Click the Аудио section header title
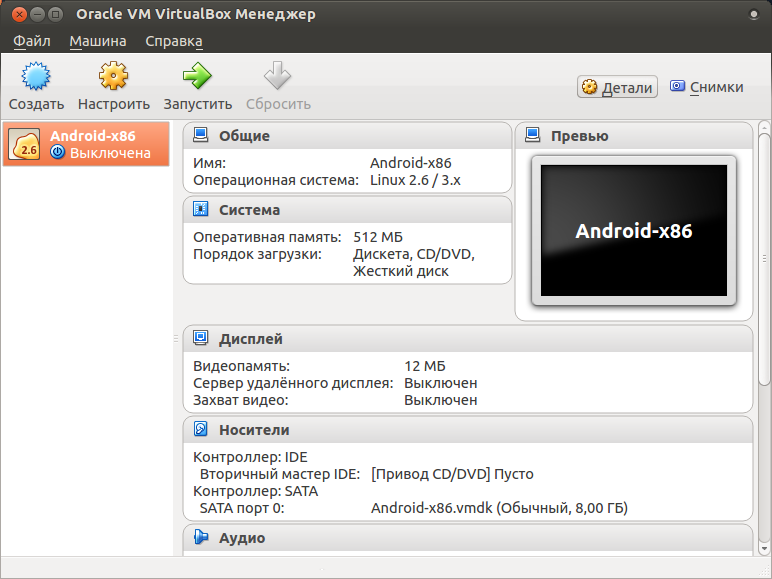772x579 pixels. pos(242,538)
